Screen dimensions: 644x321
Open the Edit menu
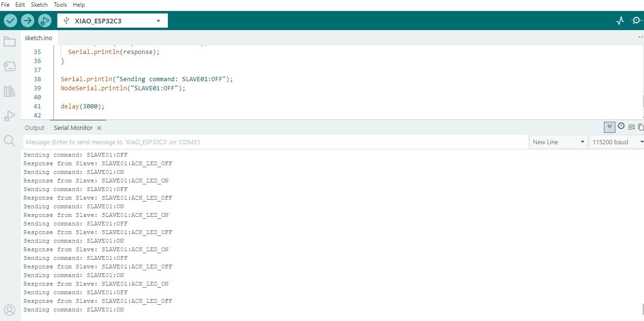(x=20, y=4)
